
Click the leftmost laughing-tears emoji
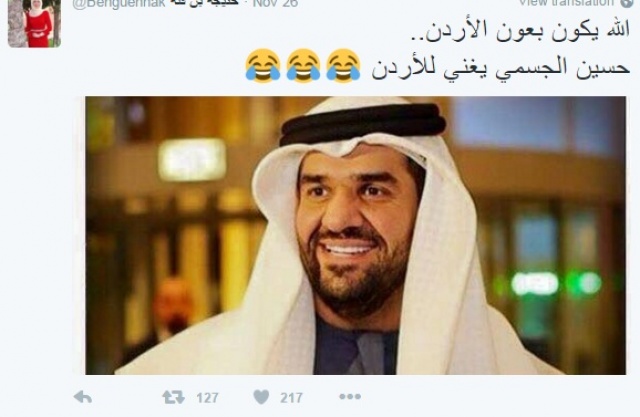[x=263, y=65]
